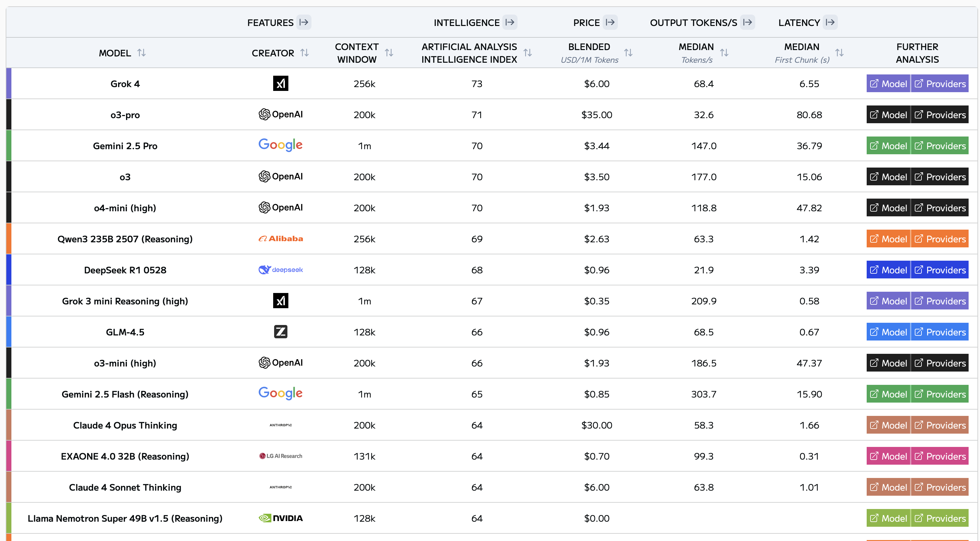This screenshot has height=541, width=980.
Task: Expand the Output Tokens/s column group
Action: [x=748, y=22]
